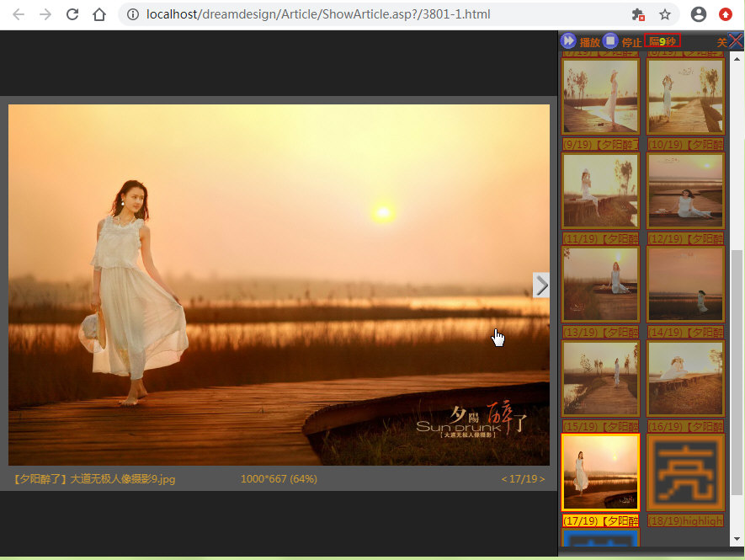Click the file name 大道无极人像摄影9.jpg
Viewport: 745px width, 560px height.
point(123,478)
